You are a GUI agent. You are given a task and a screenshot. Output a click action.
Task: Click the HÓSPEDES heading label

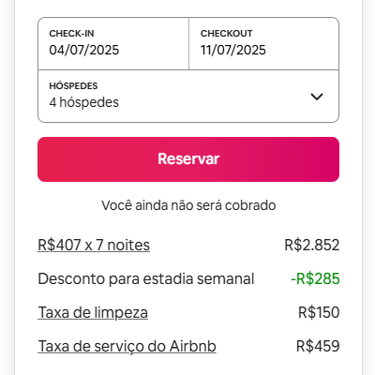[73, 86]
